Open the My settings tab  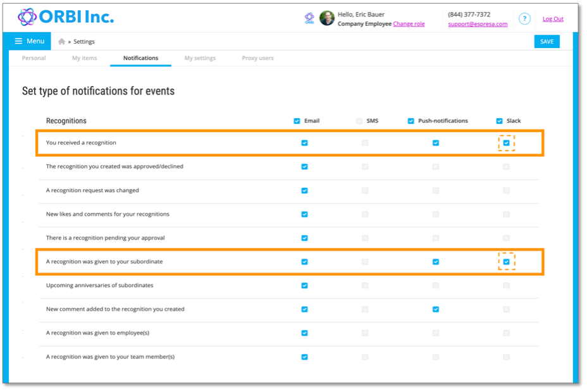click(200, 58)
